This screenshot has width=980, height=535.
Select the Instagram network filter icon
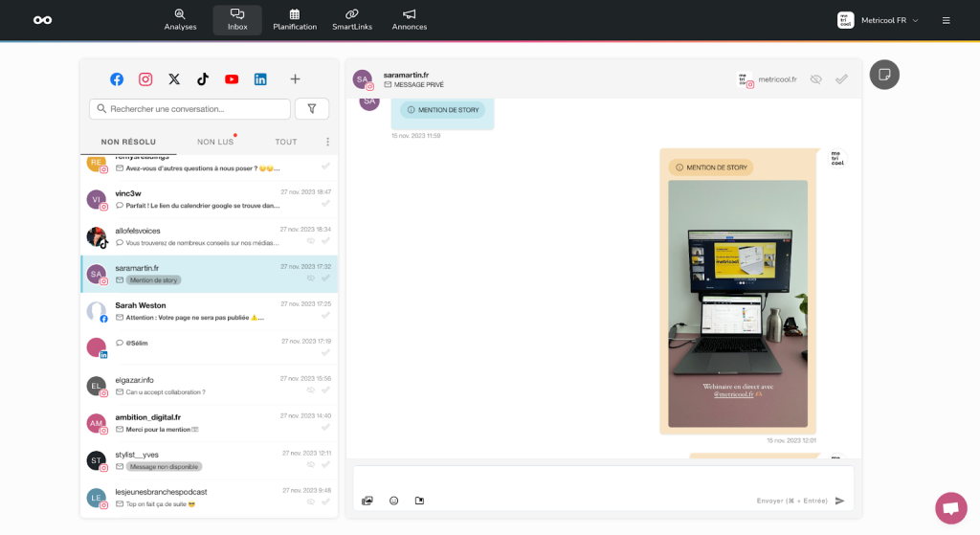145,79
